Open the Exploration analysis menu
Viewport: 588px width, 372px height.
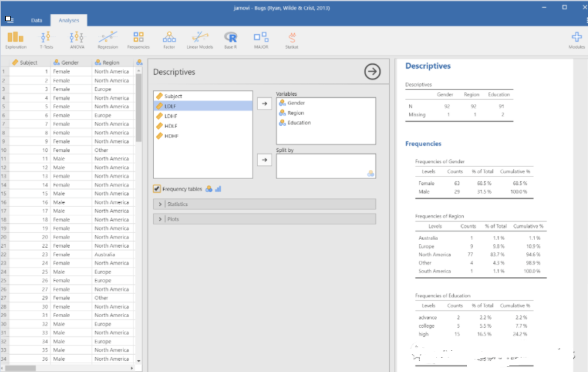point(16,39)
